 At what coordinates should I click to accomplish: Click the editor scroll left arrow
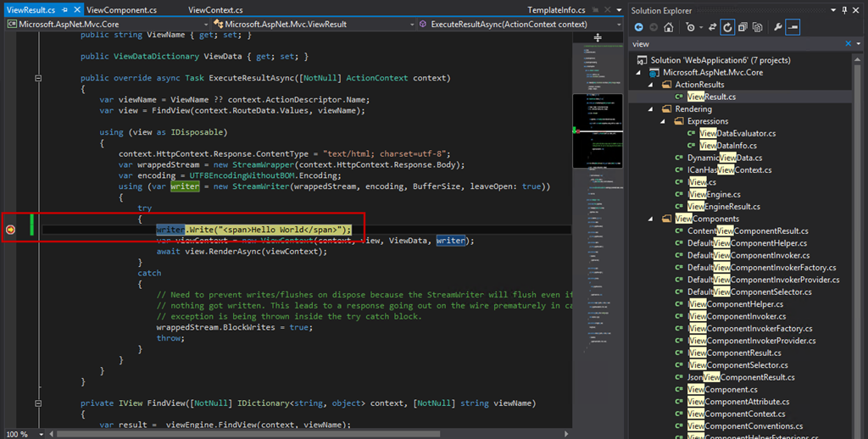point(52,434)
